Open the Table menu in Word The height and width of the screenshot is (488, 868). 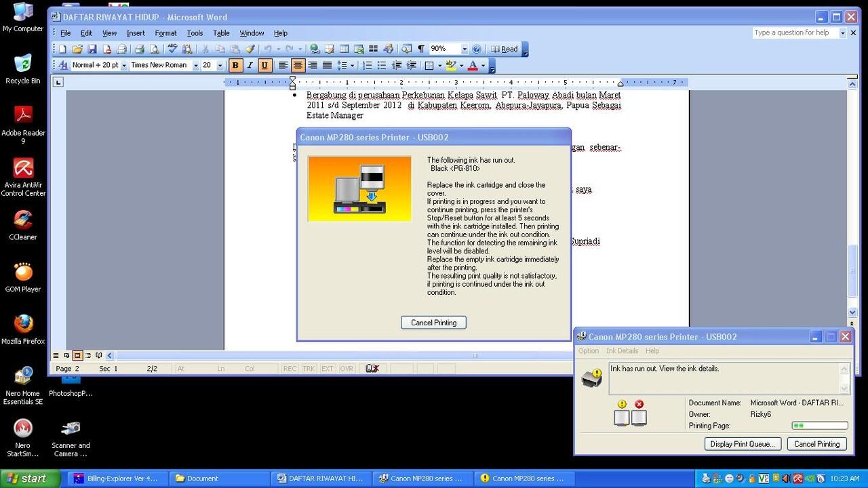[x=221, y=33]
